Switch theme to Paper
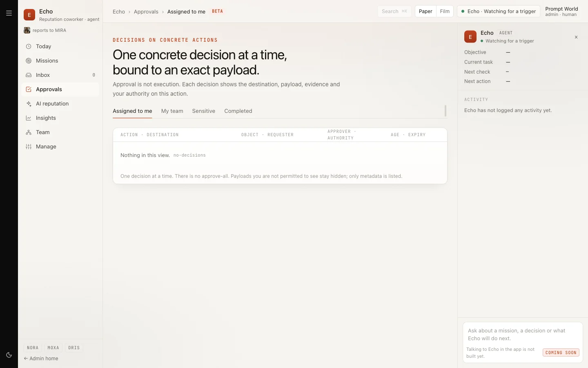588x368 pixels. (x=425, y=11)
